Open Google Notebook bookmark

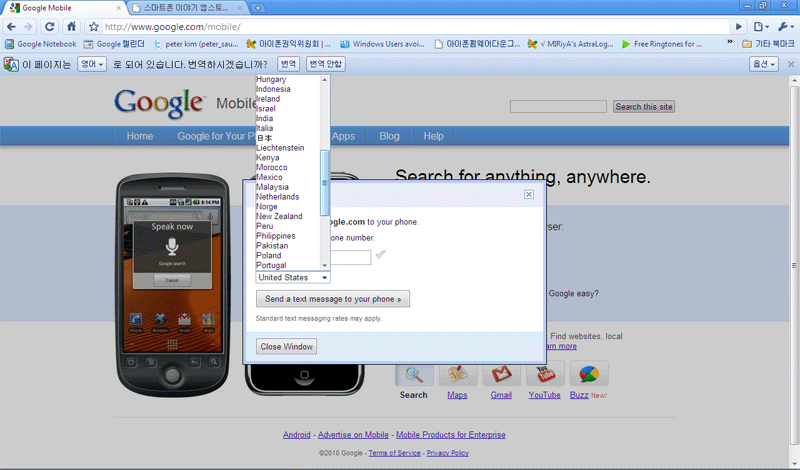point(40,44)
